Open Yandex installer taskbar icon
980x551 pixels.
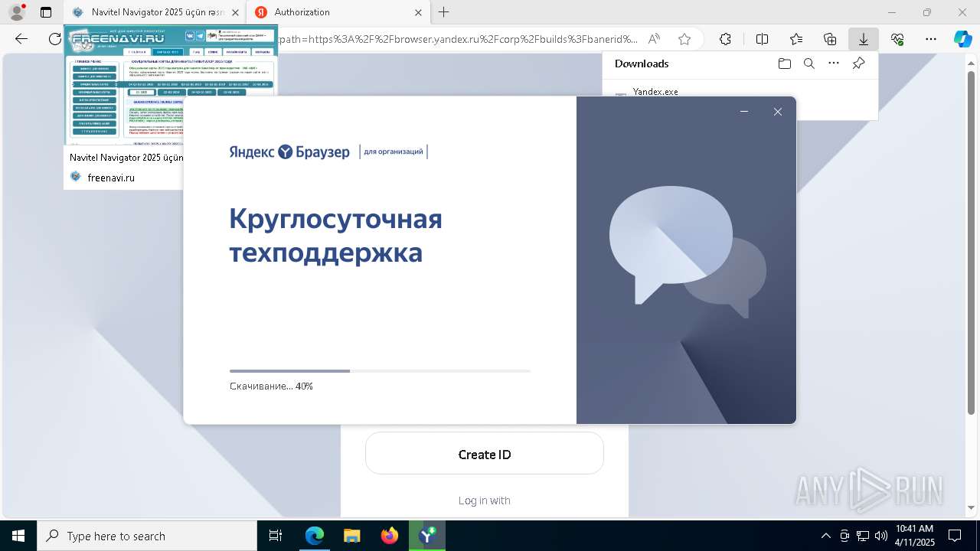(x=426, y=536)
